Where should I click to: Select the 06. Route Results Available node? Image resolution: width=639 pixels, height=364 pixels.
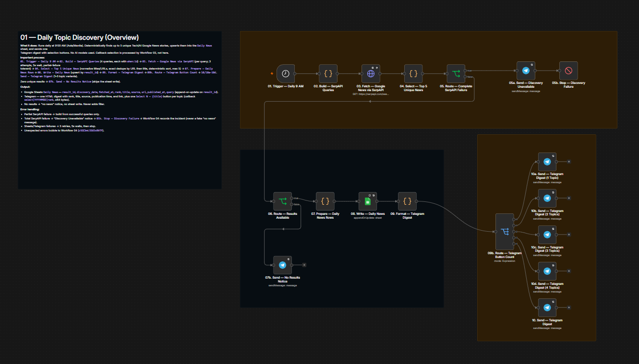[282, 201]
